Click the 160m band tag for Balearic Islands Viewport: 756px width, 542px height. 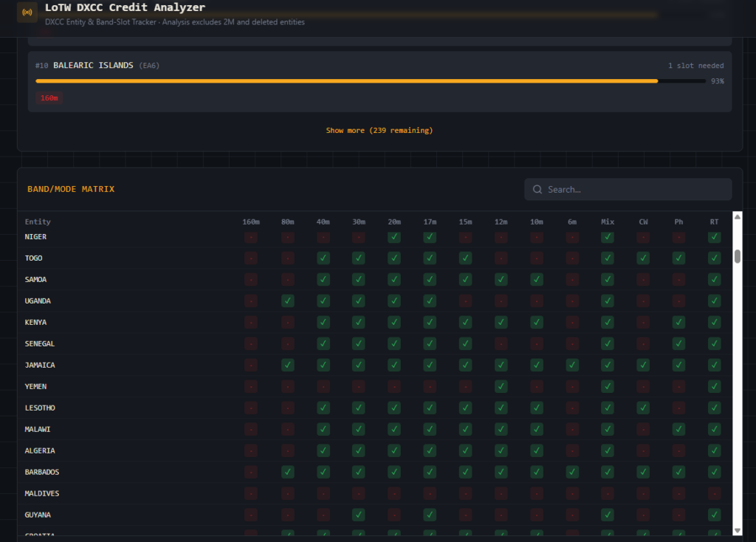point(49,98)
